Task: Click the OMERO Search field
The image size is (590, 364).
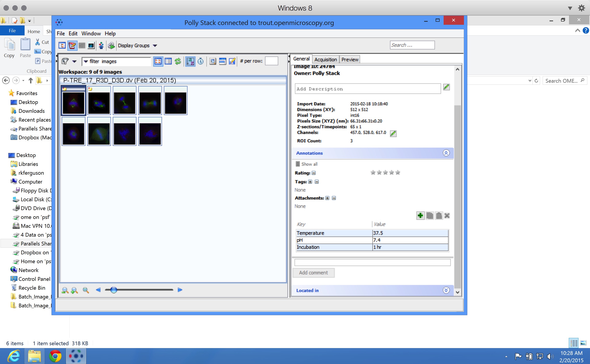Action: point(412,45)
